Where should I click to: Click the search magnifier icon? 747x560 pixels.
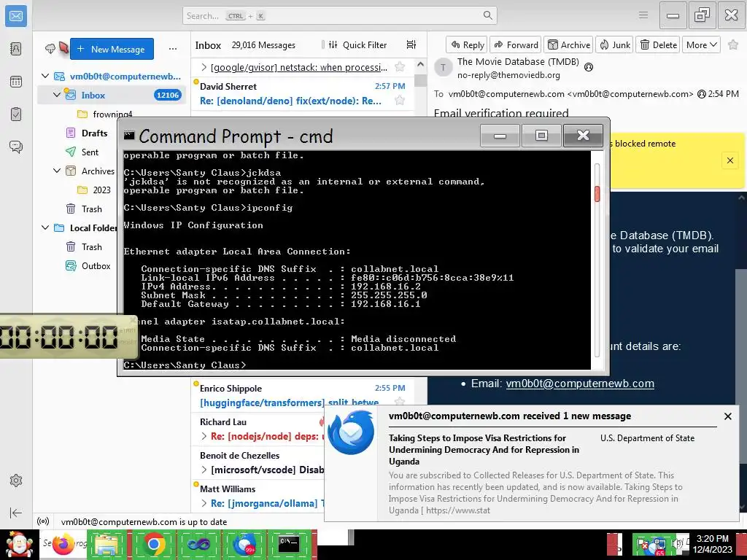click(488, 15)
